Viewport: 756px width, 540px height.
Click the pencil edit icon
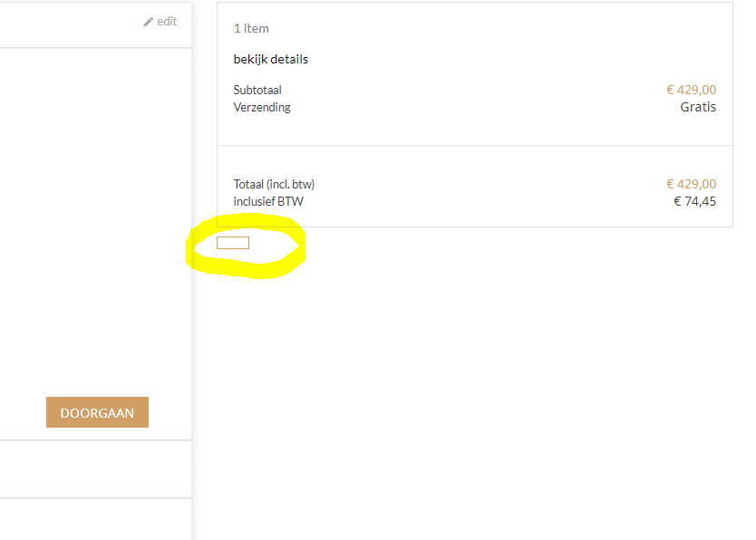click(148, 22)
